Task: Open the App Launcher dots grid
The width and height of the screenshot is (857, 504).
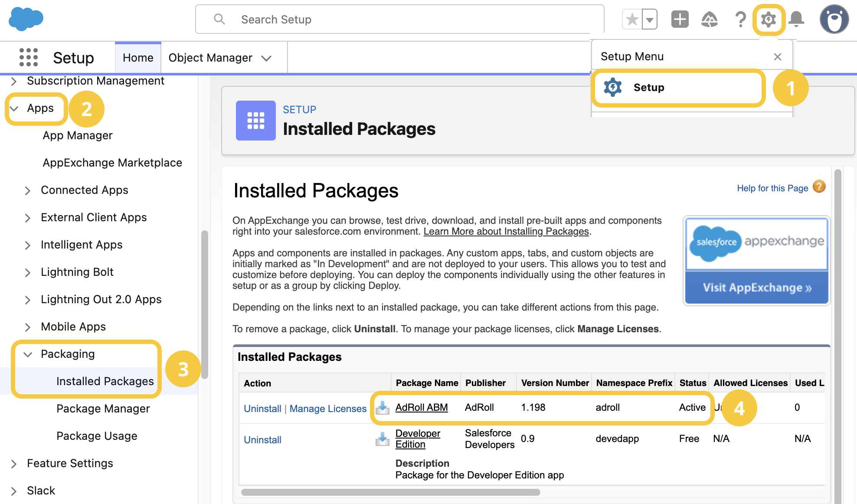Action: click(x=29, y=57)
